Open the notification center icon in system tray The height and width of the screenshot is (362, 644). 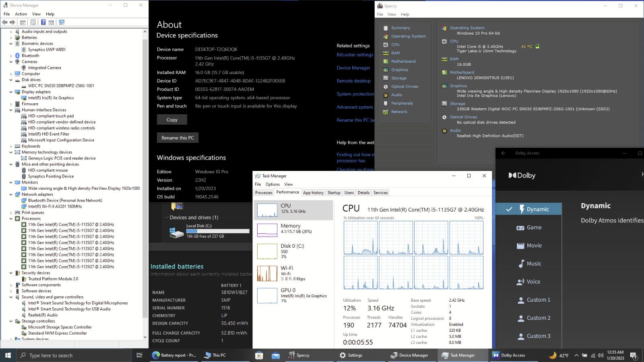[634, 355]
